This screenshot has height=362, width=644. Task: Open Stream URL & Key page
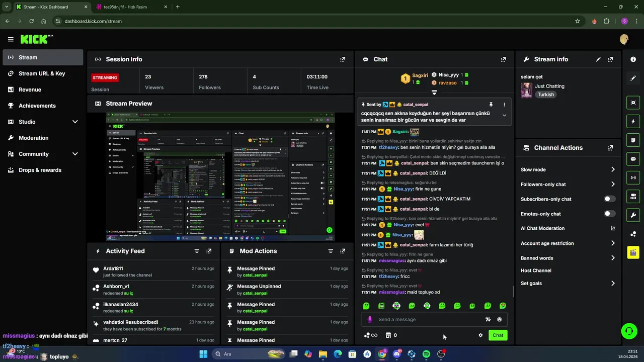point(43,73)
